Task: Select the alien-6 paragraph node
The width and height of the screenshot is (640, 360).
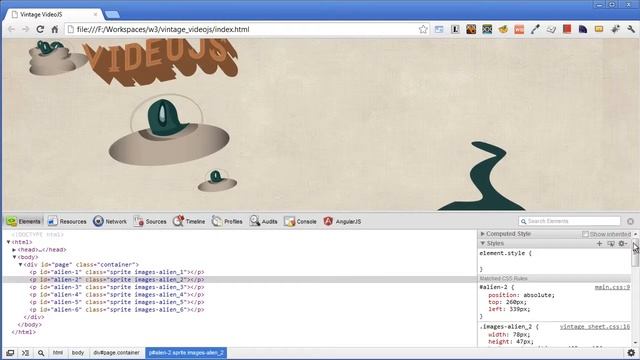Action: pos(117,309)
